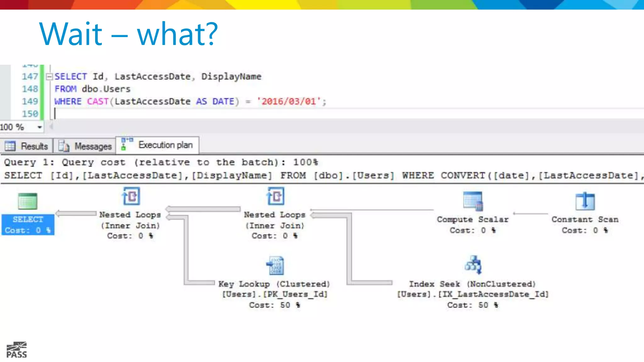Collapse the SELECT statement code block

[49, 76]
